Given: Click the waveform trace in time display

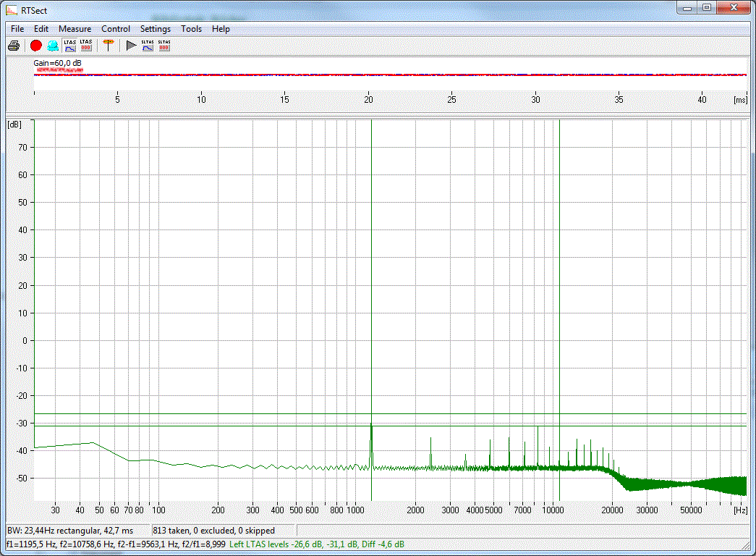Looking at the screenshot, I should click(391, 75).
